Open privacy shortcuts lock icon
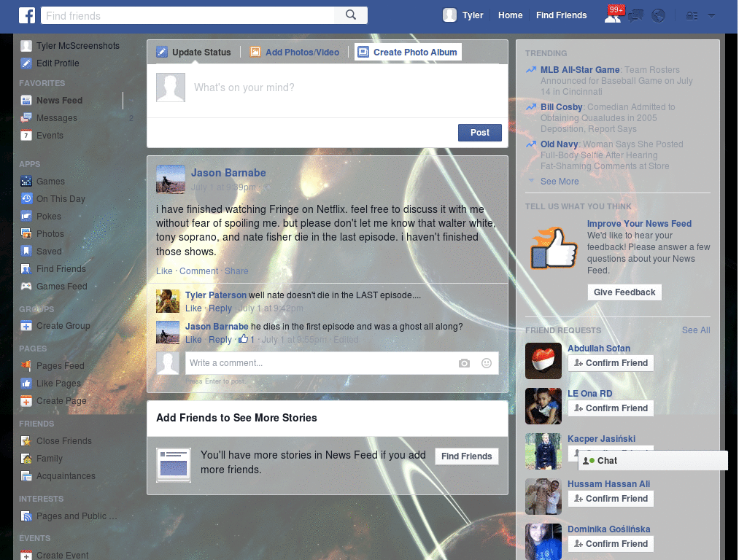The image size is (747, 560). click(692, 16)
